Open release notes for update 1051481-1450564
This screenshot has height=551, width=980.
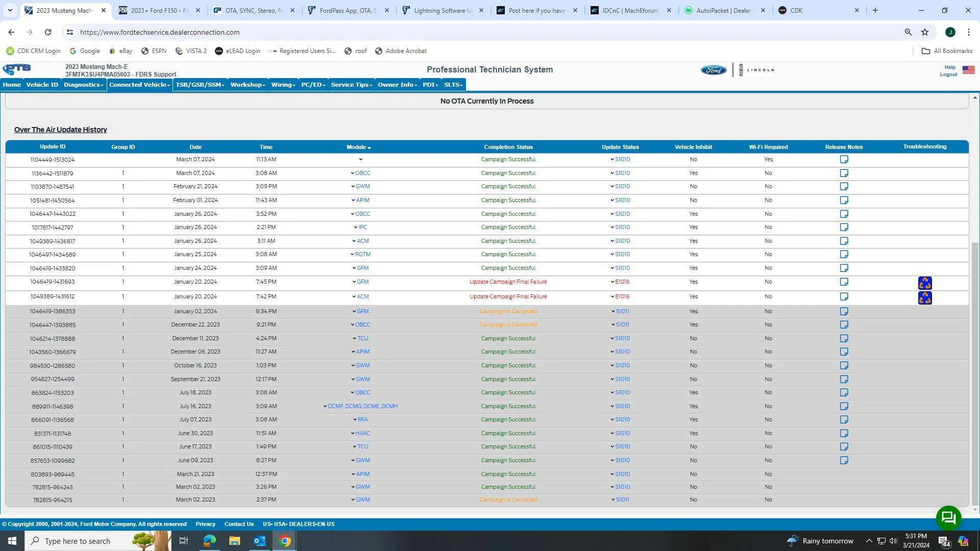pyautogui.click(x=844, y=201)
